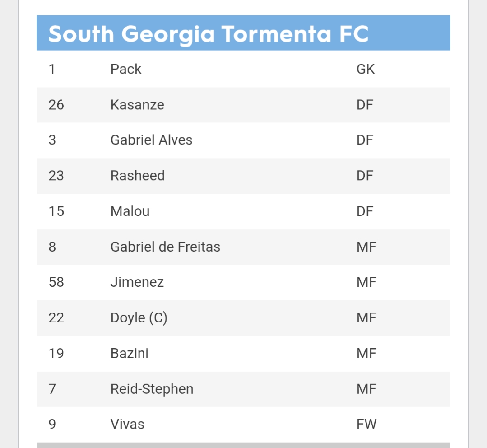Select Bazini player name
Image resolution: width=487 pixels, height=448 pixels.
point(130,353)
